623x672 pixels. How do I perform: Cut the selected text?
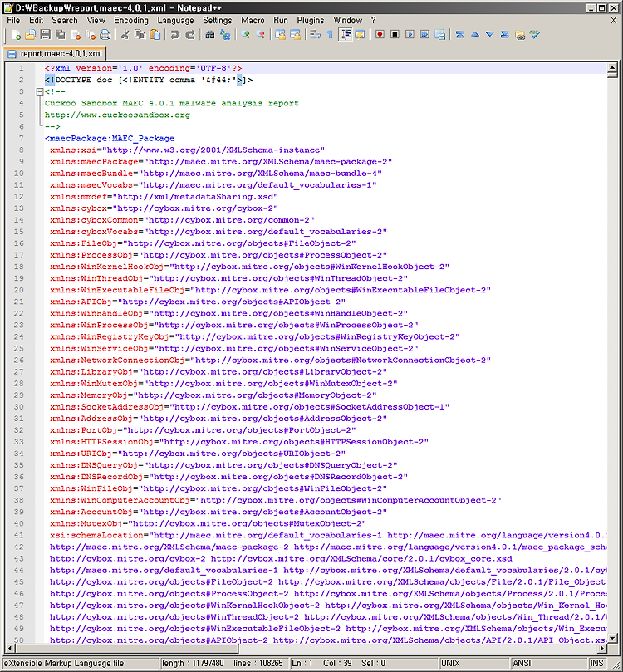point(125,35)
